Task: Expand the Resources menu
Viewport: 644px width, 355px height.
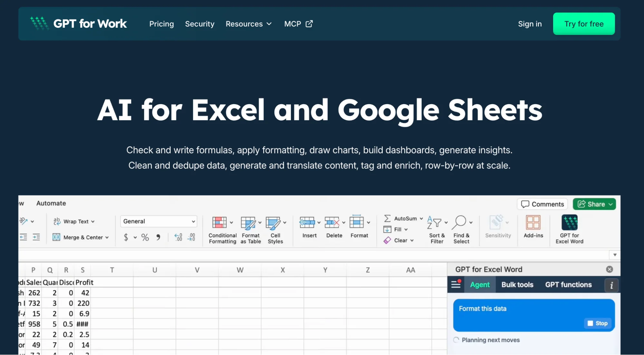Action: tap(249, 24)
